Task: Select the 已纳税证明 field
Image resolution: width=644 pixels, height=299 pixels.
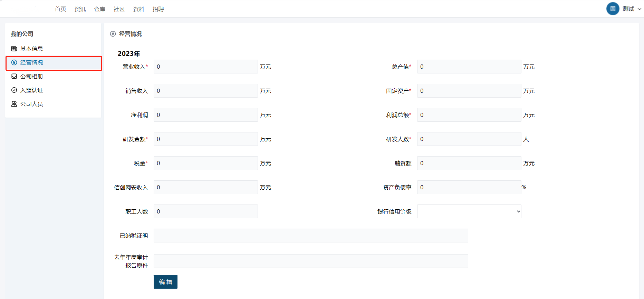Action: (x=311, y=236)
